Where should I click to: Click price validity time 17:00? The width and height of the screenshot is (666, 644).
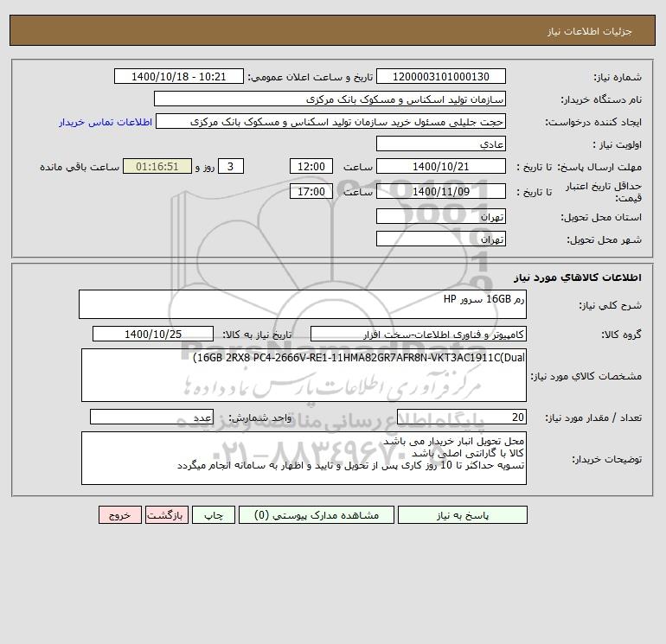(311, 191)
